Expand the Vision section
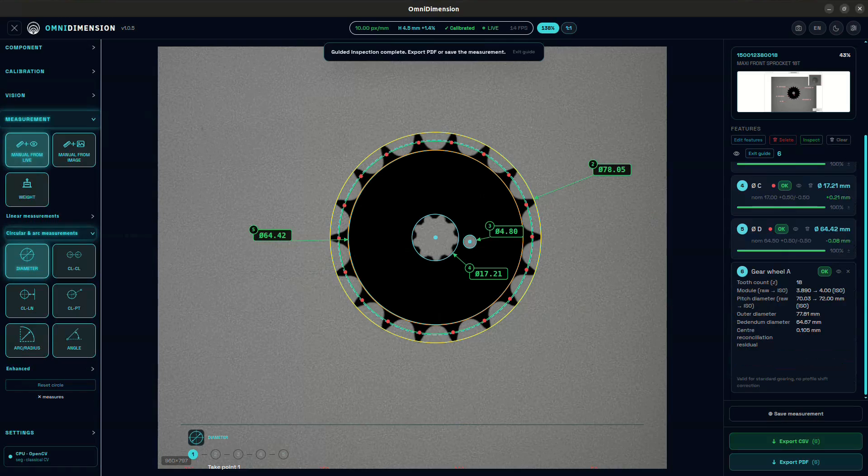 point(50,95)
